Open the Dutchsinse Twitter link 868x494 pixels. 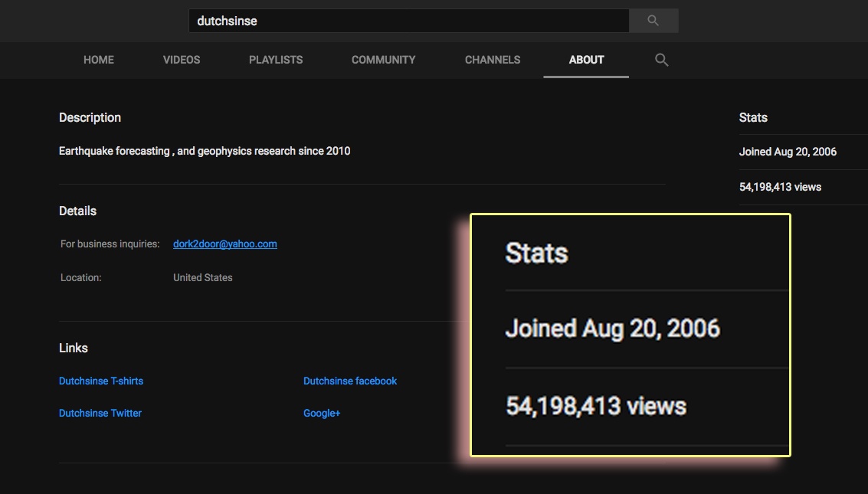point(100,414)
